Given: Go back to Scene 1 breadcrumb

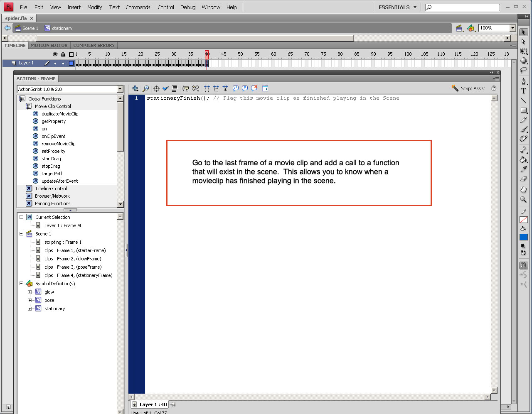Looking at the screenshot, I should 27,28.
